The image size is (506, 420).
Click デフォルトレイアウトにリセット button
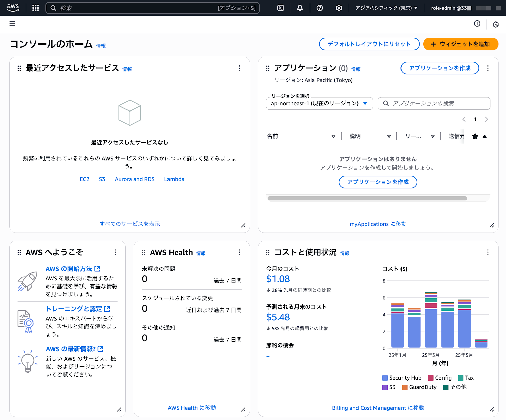[x=369, y=44]
